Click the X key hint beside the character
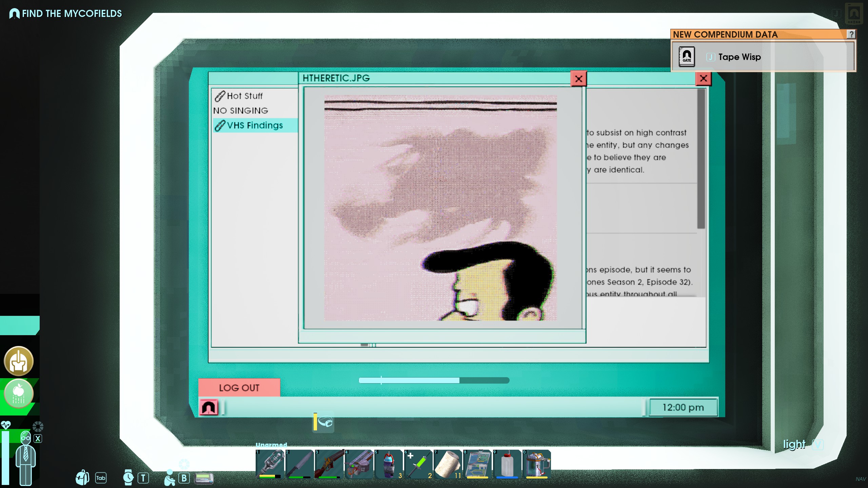The width and height of the screenshot is (868, 488). pos(38,439)
